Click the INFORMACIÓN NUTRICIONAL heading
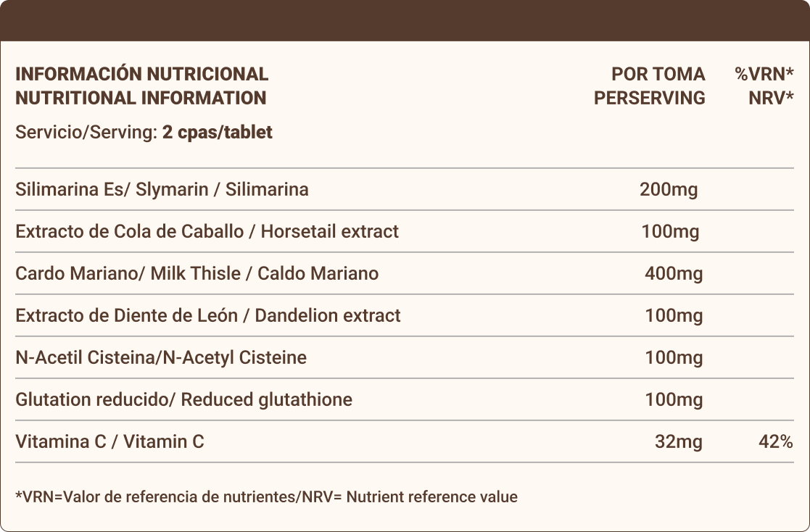 [141, 74]
